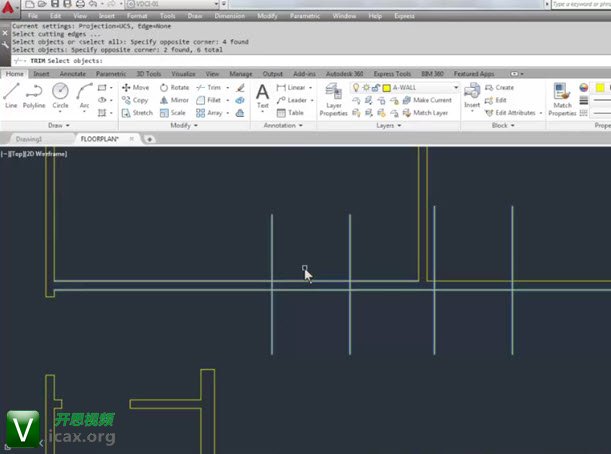Expand the Block panel
This screenshot has width=611, height=454.
pyautogui.click(x=503, y=125)
